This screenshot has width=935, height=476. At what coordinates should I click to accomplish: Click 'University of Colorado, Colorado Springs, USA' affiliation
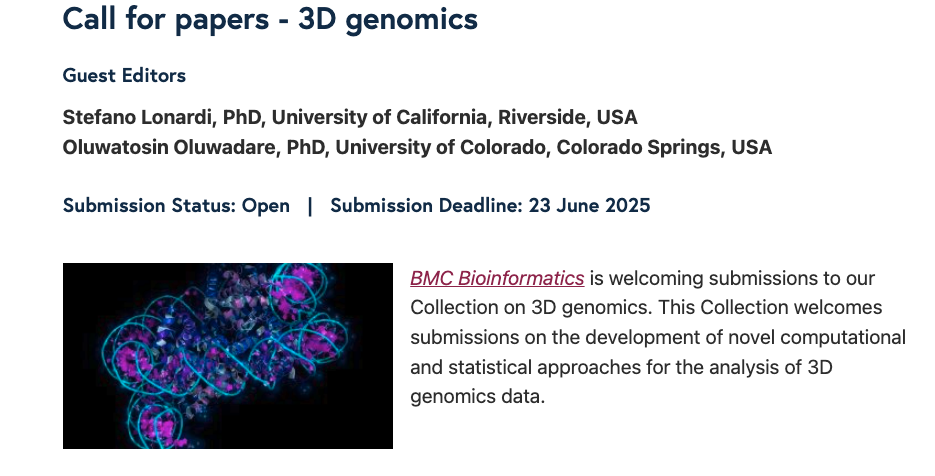[x=553, y=147]
